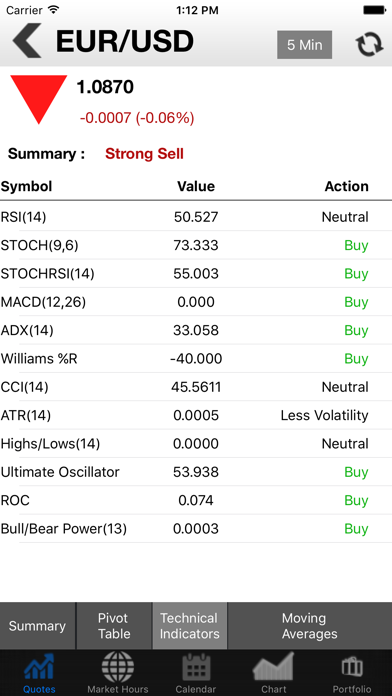Screen dimensions: 392x696
Task: Tap the red down triangle indicator
Action: pyautogui.click(x=39, y=99)
